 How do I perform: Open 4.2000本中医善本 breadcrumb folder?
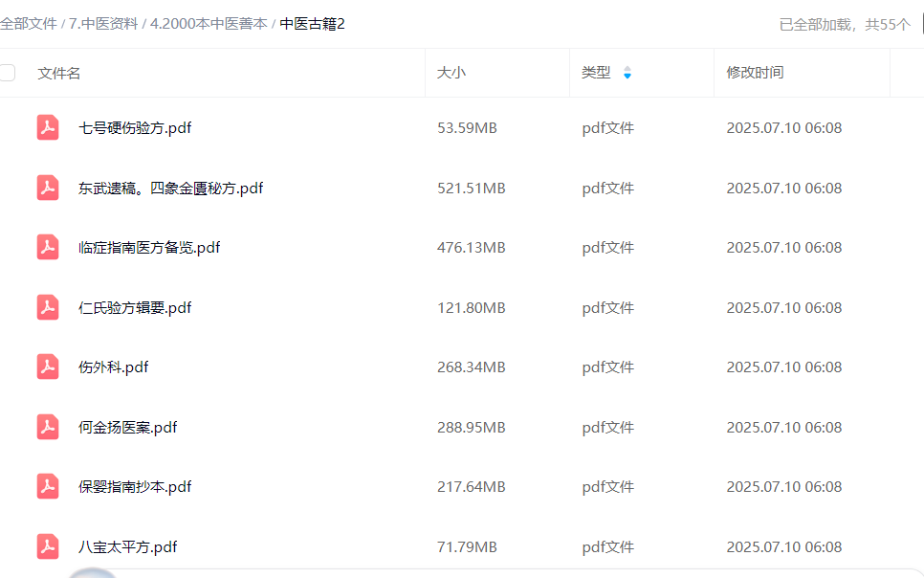tap(209, 24)
